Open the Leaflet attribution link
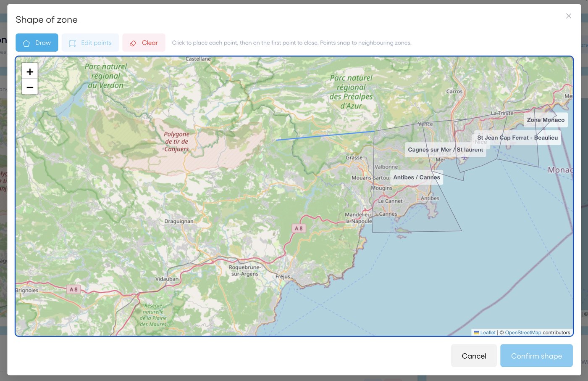Image resolution: width=588 pixels, height=381 pixels. [488, 333]
